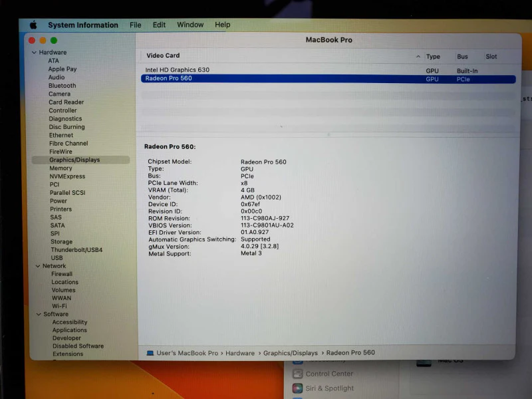532x399 pixels.
Task: Click the green zoom window button
Action: [54, 41]
